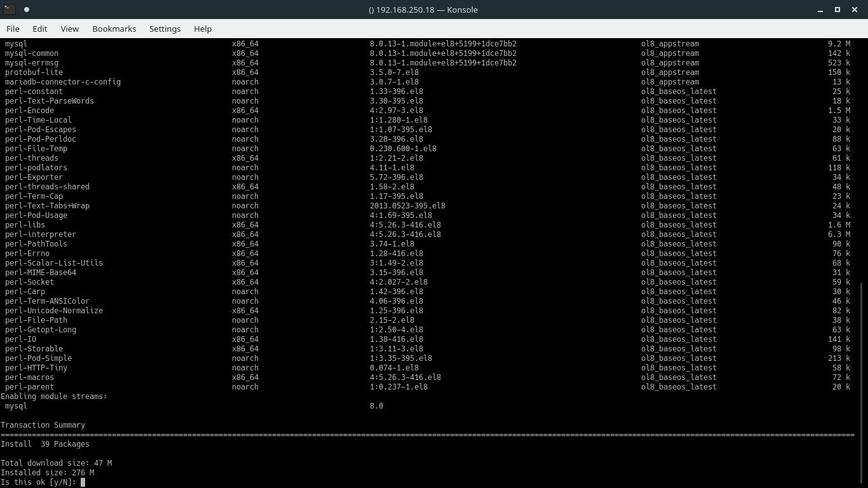The image size is (868, 488).
Task: Open the Help menu
Action: click(202, 29)
